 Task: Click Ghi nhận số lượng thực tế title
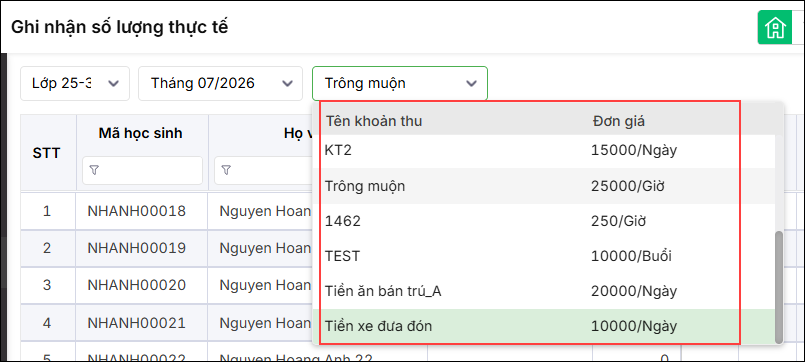tap(120, 27)
